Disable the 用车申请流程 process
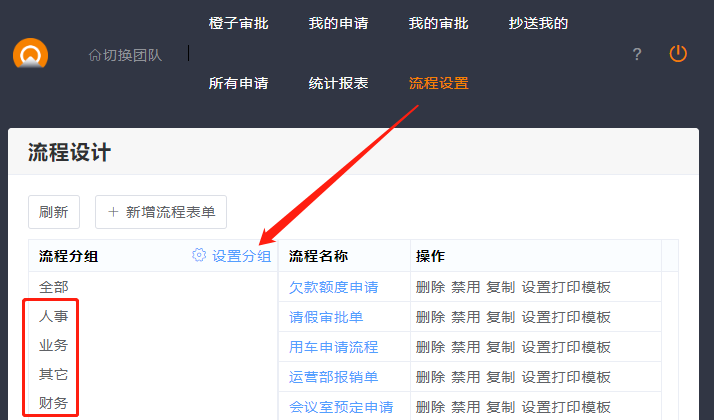 click(x=465, y=347)
